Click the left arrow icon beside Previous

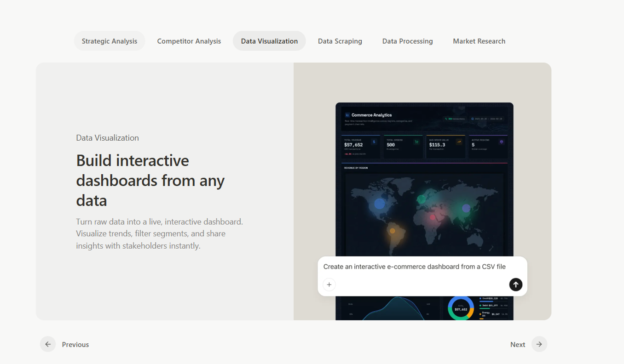[48, 344]
